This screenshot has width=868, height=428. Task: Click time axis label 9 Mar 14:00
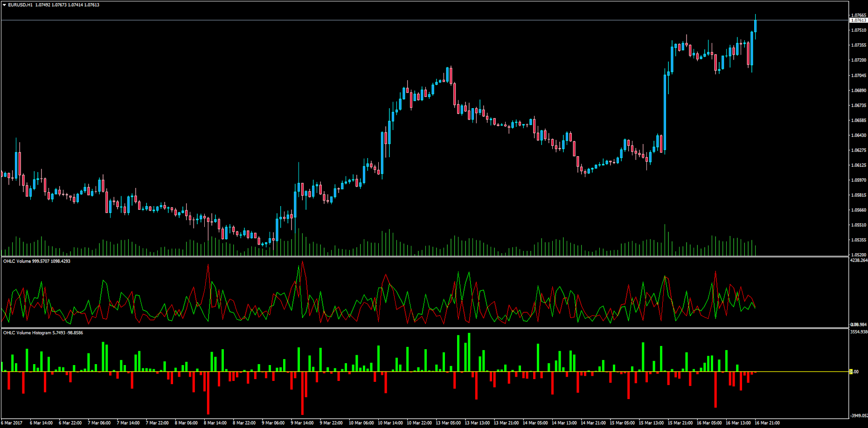pyautogui.click(x=302, y=423)
